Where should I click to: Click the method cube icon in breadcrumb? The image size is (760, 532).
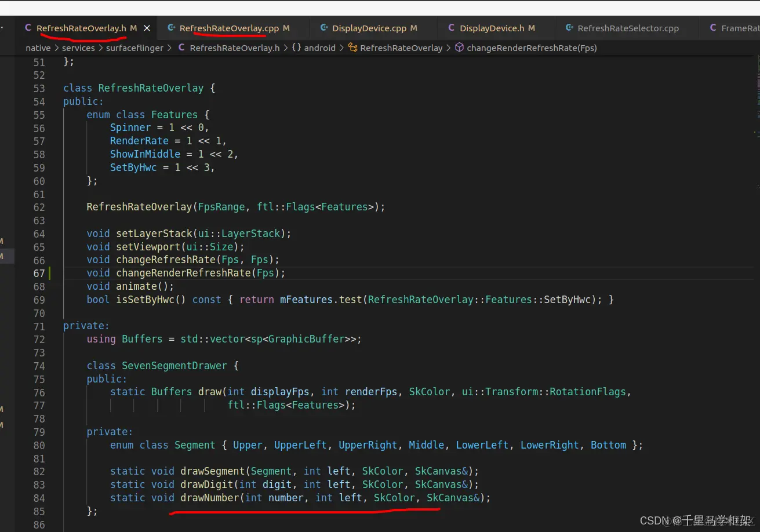click(459, 48)
